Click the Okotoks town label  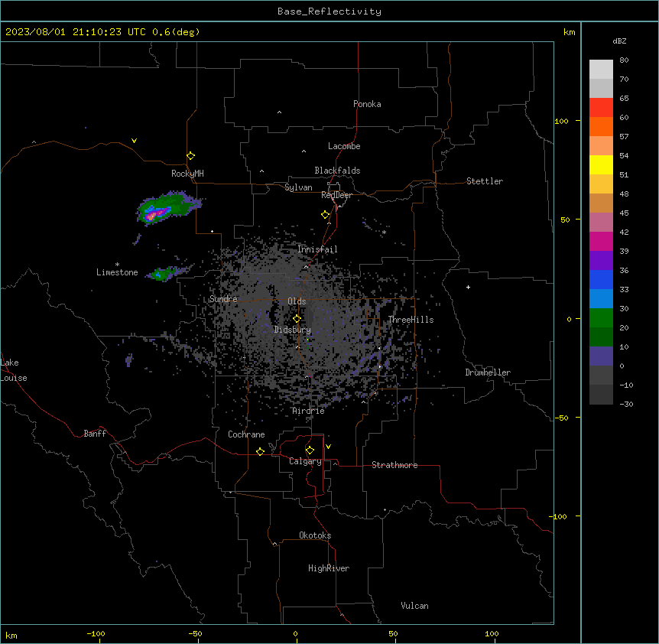[x=315, y=535]
